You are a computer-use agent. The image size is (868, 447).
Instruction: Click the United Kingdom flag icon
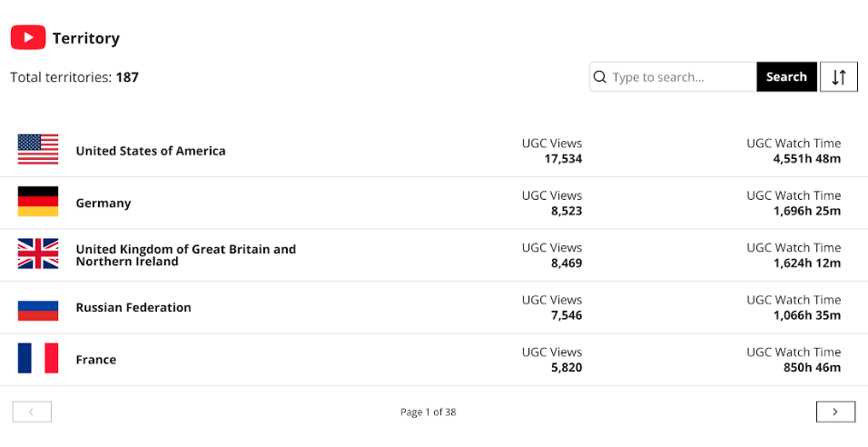[38, 253]
